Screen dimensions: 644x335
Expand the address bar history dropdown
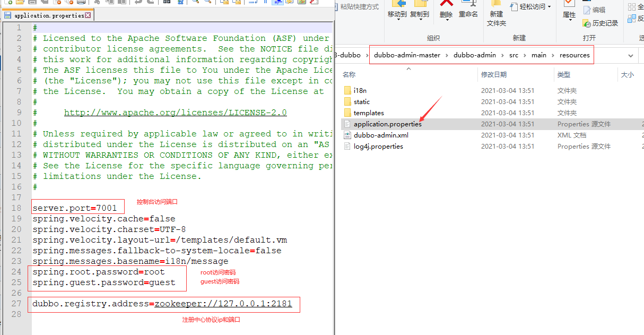click(631, 55)
